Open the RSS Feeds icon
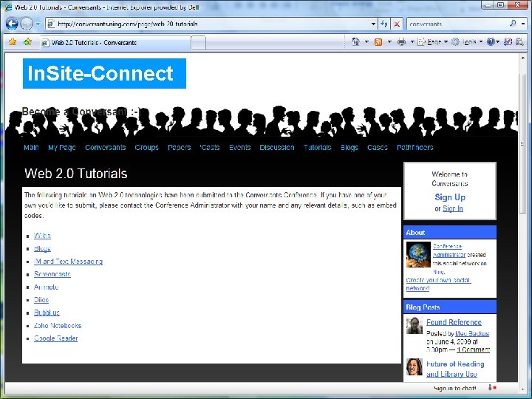Screen dimensions: 532x399 click(378, 42)
